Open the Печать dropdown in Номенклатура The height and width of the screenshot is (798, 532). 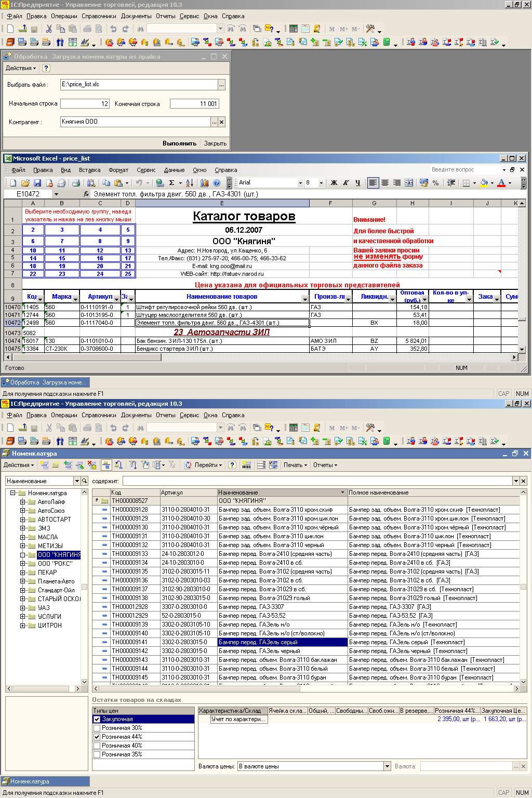[294, 465]
